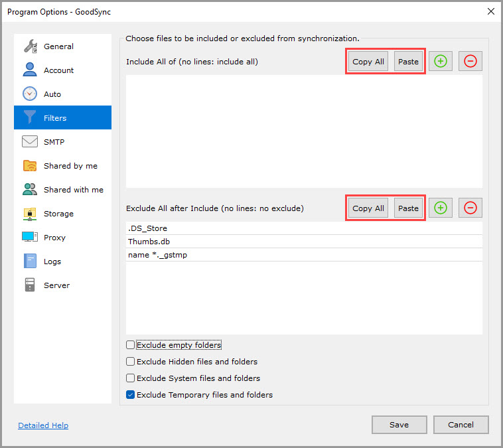Enable Exclude empty folders checkbox
The width and height of the screenshot is (503, 448).
coord(130,345)
